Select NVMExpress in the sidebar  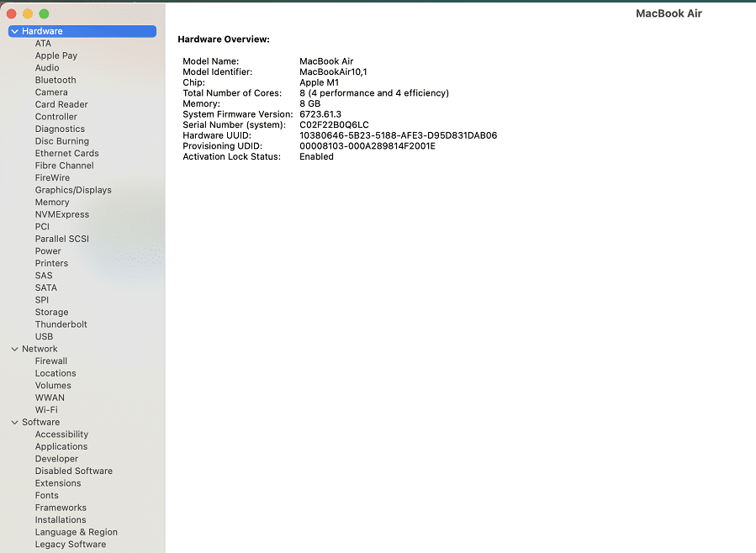62,214
